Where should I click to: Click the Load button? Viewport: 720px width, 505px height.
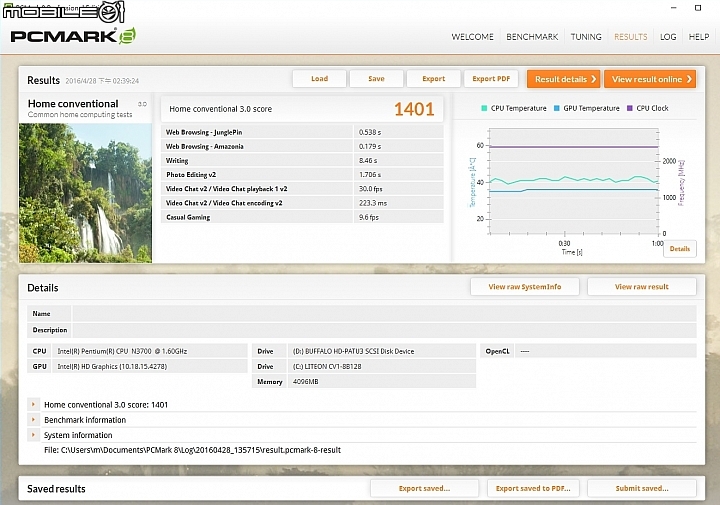coord(319,79)
